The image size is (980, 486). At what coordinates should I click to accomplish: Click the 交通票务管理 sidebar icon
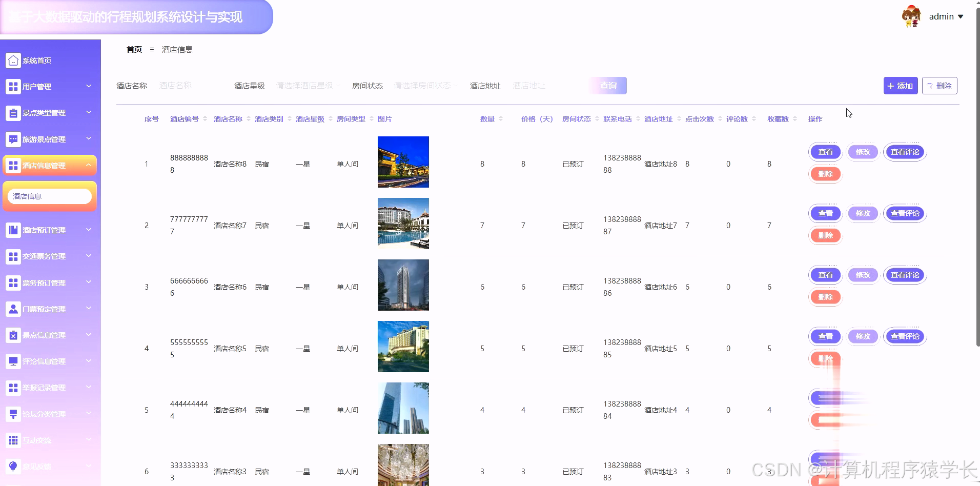pos(13,256)
